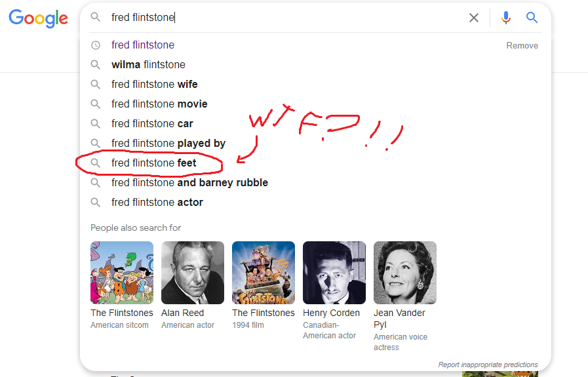Click the 'Canadian-American actor' caption text
Viewport: 588px width, 377px height.
(329, 330)
